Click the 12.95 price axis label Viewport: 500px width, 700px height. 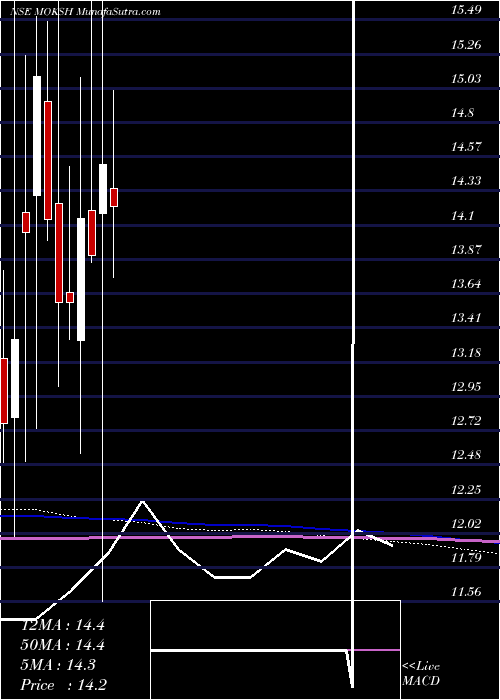coord(466,387)
